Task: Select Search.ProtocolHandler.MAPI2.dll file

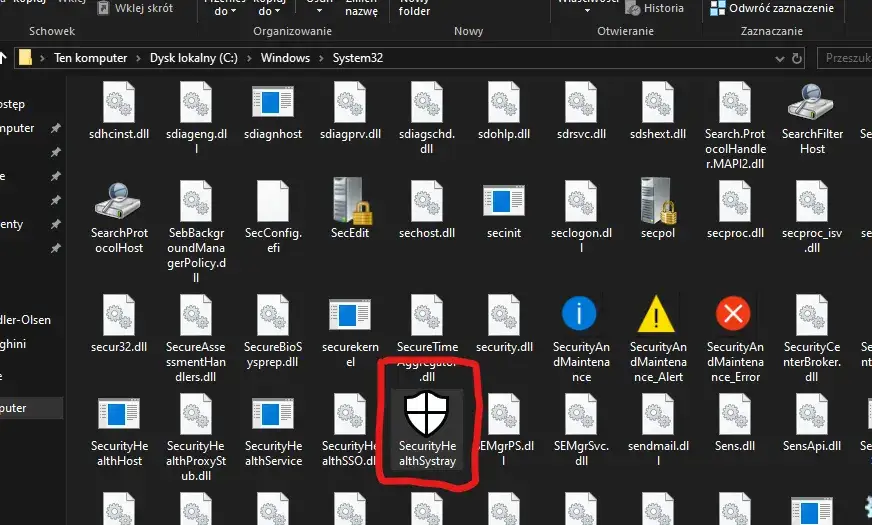Action: click(x=735, y=125)
